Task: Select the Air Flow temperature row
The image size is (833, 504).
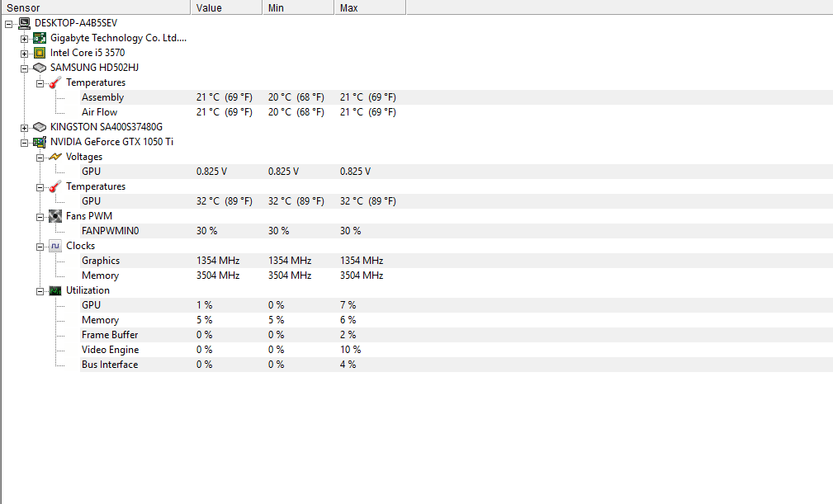Action: pyautogui.click(x=457, y=112)
